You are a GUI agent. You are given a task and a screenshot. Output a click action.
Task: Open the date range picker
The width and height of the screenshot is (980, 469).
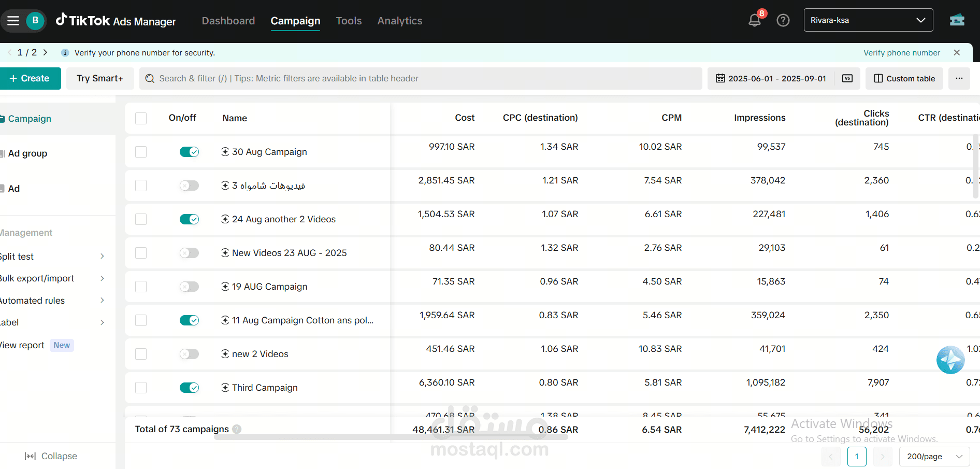771,78
